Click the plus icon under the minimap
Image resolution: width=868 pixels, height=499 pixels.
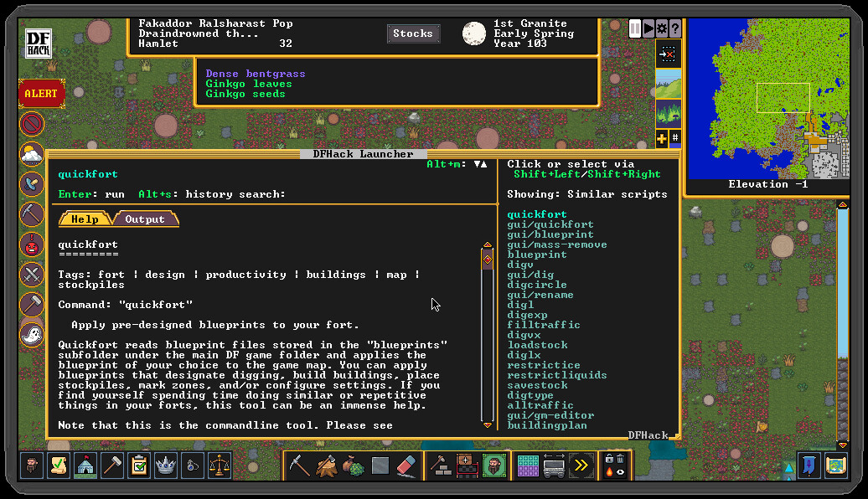pos(661,138)
